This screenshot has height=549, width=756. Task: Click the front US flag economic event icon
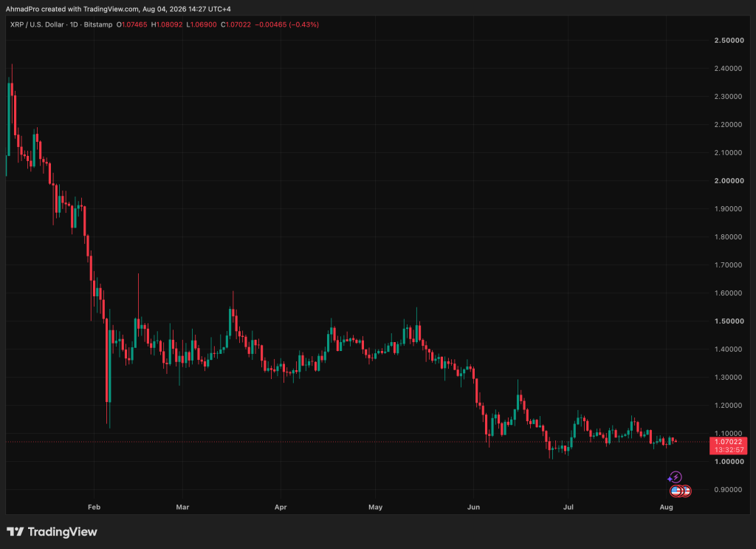[x=676, y=491]
